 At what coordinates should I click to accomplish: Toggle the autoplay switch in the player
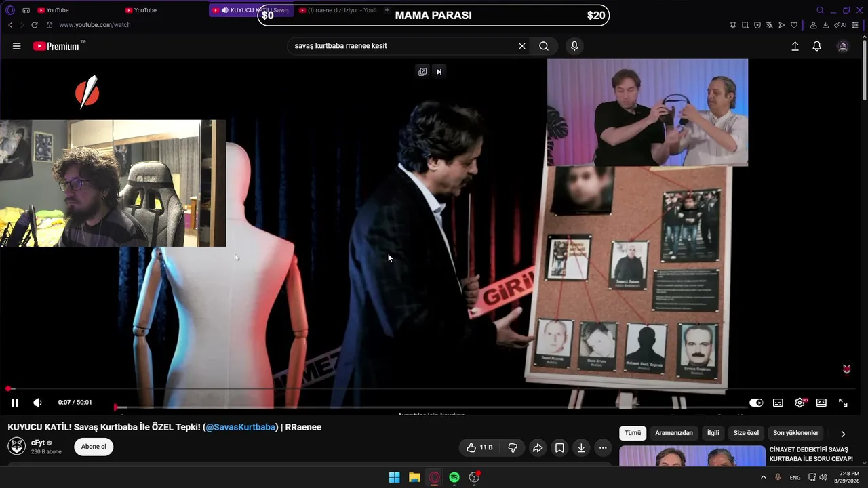(x=756, y=403)
